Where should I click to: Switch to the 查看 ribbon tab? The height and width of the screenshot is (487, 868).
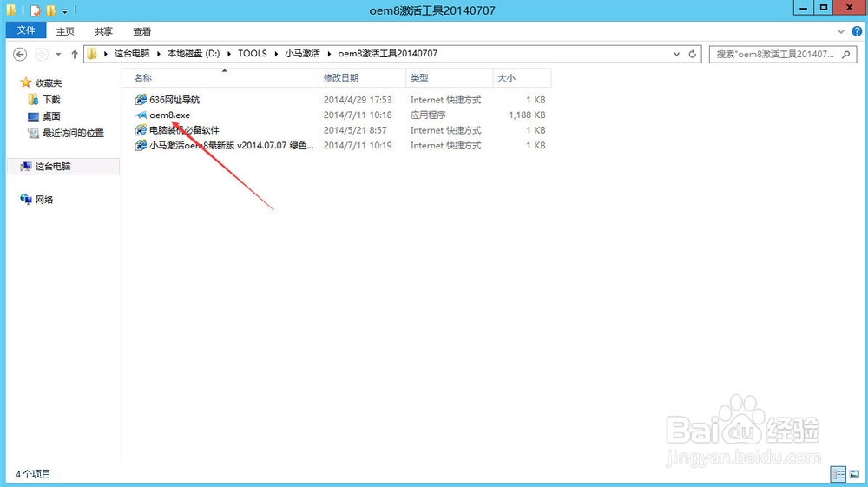click(142, 31)
